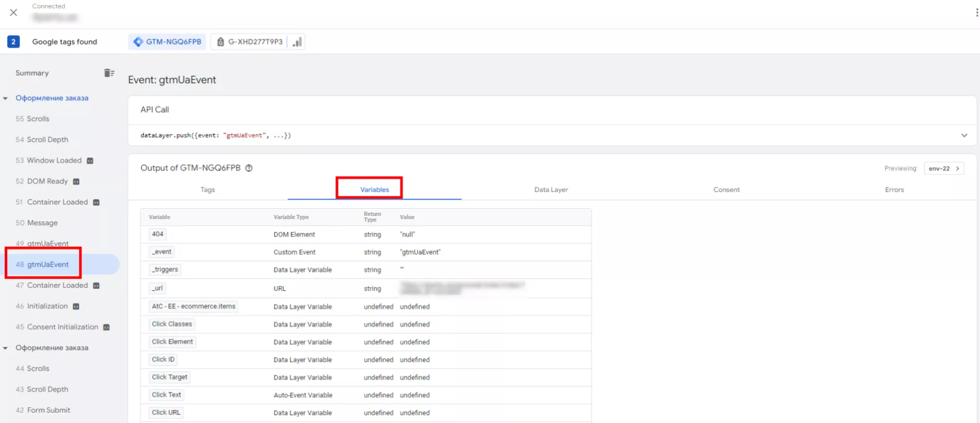Expand the API Call dataLayer.push details
The width and height of the screenshot is (980, 423).
pyautogui.click(x=964, y=135)
